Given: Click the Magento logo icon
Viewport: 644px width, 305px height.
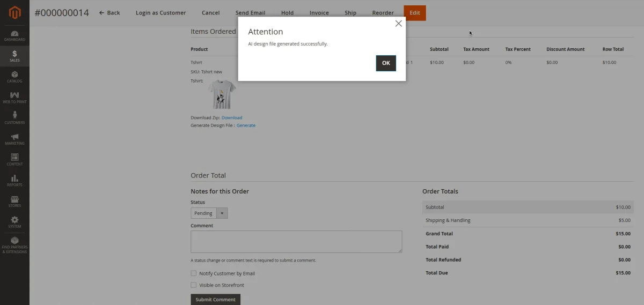Looking at the screenshot, I should click(x=14, y=13).
